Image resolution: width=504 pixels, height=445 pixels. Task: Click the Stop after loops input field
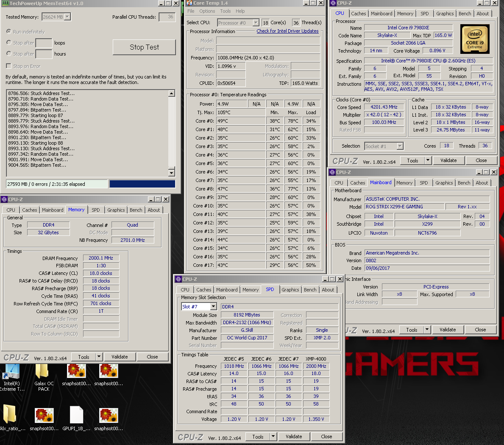(44, 43)
